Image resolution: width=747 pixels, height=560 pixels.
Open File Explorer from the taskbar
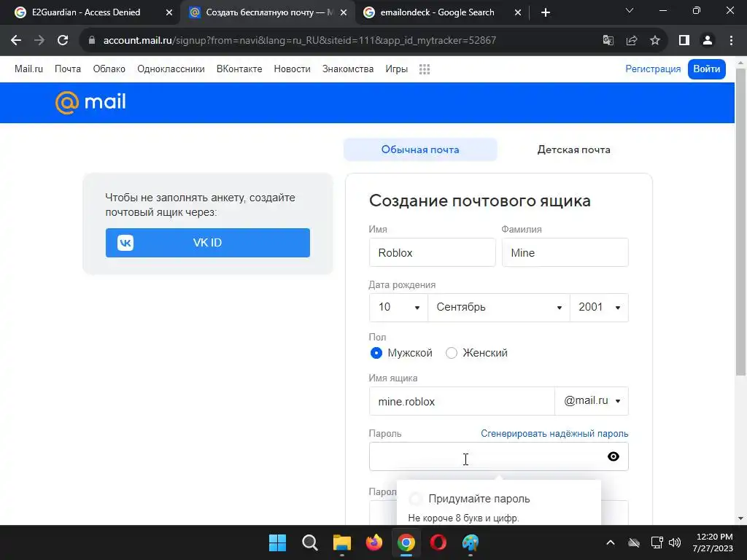coord(341,542)
